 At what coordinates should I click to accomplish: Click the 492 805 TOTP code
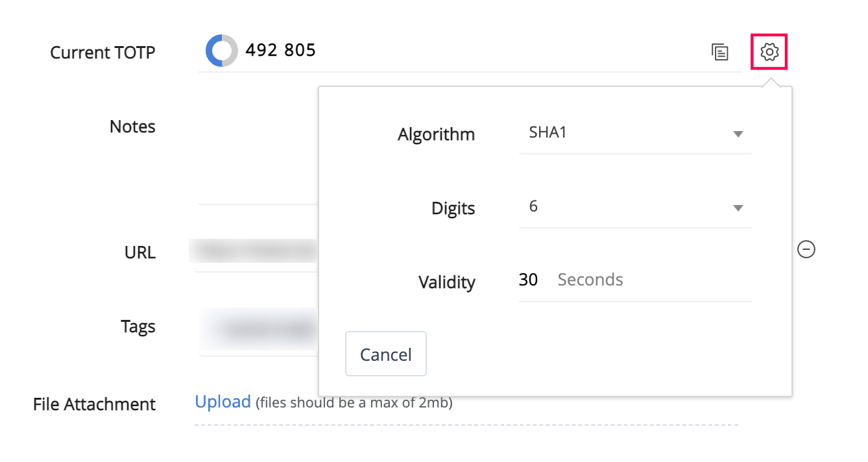tap(280, 51)
